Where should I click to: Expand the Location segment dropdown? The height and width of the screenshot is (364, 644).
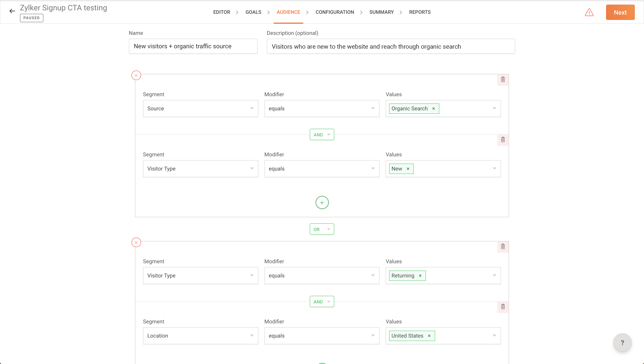tap(200, 336)
